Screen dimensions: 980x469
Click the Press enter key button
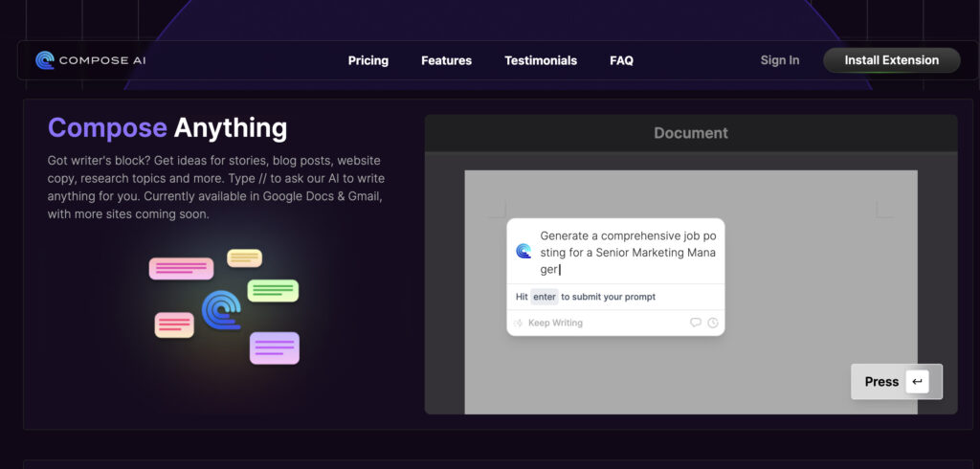(896, 382)
